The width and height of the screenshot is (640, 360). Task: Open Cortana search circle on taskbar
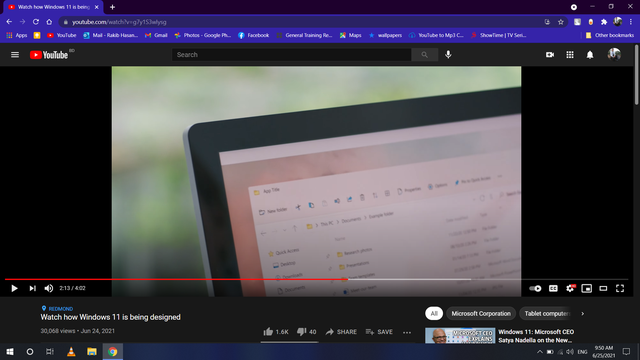click(30, 351)
